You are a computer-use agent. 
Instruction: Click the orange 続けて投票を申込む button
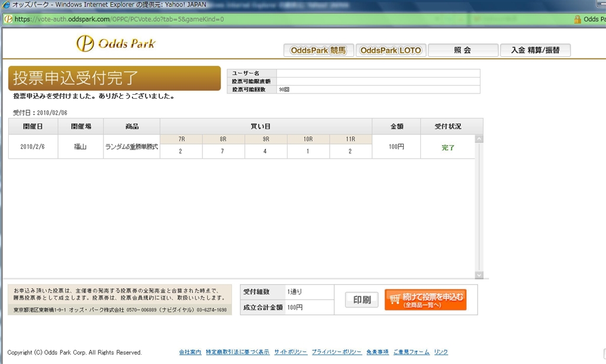coord(426,300)
